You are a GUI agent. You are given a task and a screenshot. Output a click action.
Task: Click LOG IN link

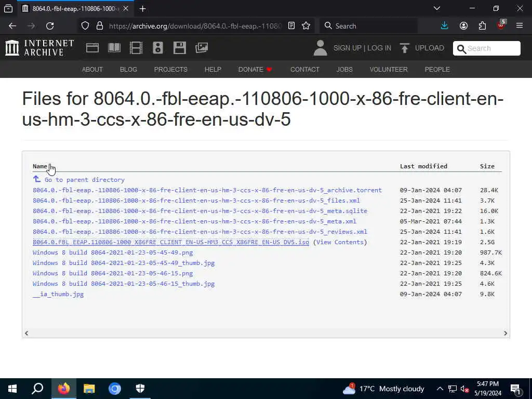tap(379, 48)
